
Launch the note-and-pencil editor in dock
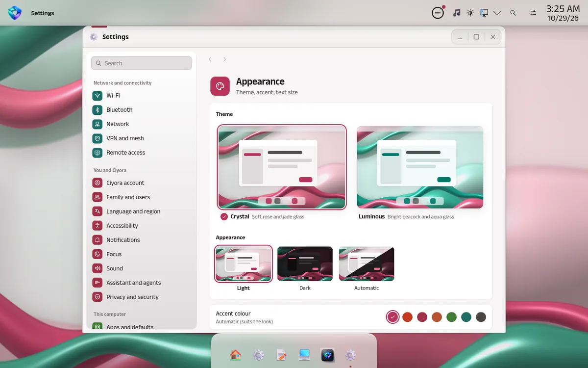pos(281,355)
